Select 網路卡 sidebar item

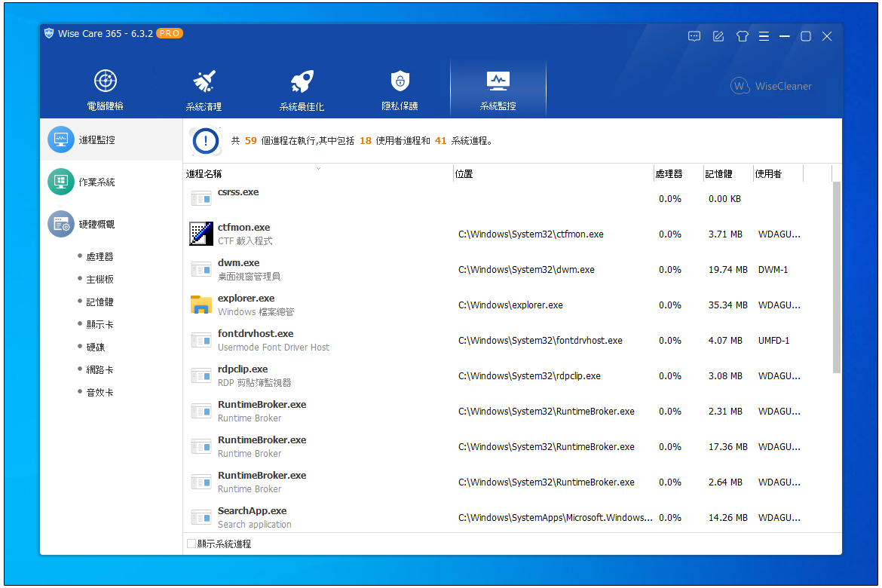point(100,369)
